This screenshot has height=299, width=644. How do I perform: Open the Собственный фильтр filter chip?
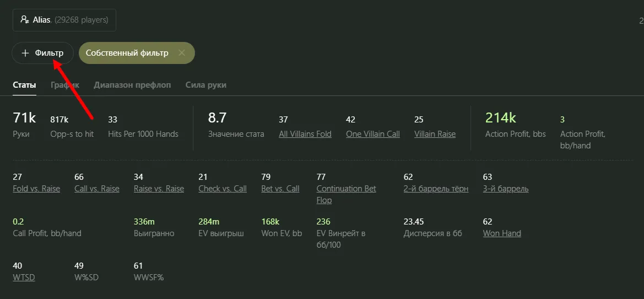click(x=127, y=53)
